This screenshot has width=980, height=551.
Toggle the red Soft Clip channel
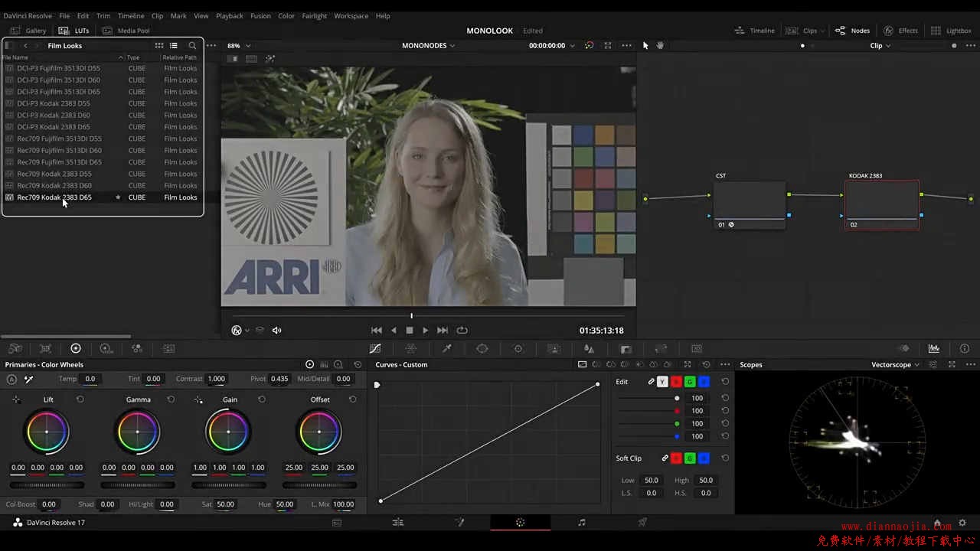tap(676, 458)
